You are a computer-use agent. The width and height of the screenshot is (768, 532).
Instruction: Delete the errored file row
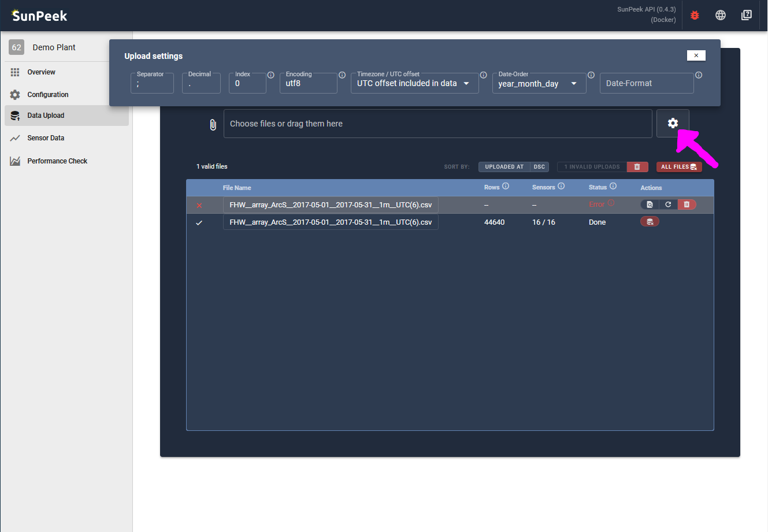click(x=687, y=204)
